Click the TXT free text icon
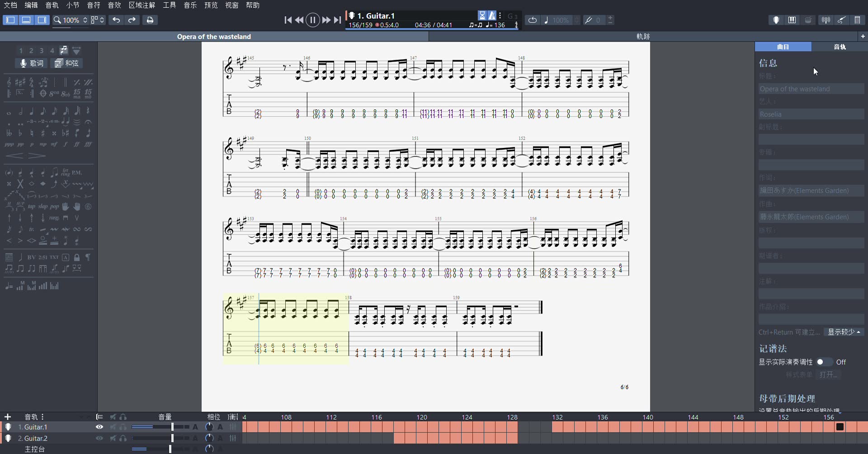This screenshot has height=454, width=868. 54,257
